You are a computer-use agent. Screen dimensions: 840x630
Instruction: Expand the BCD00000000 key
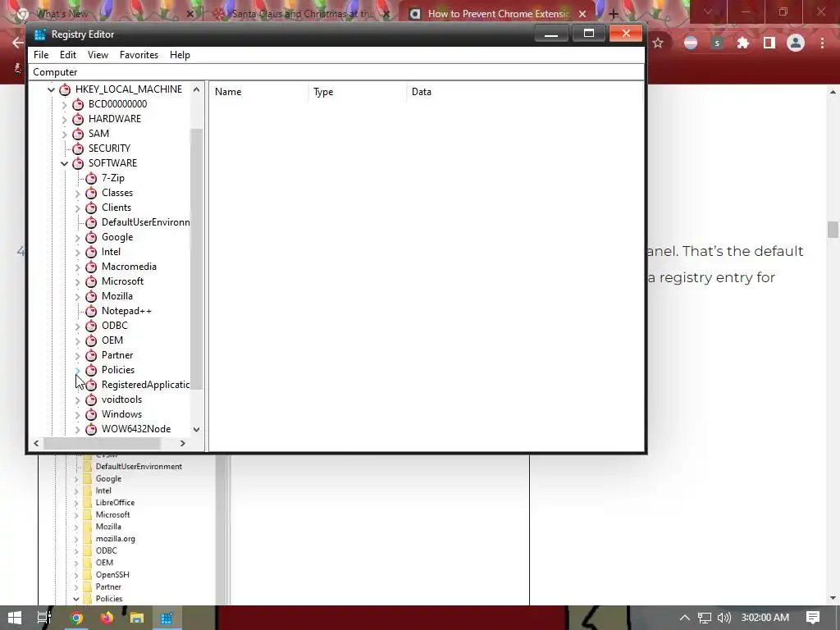pyautogui.click(x=64, y=104)
